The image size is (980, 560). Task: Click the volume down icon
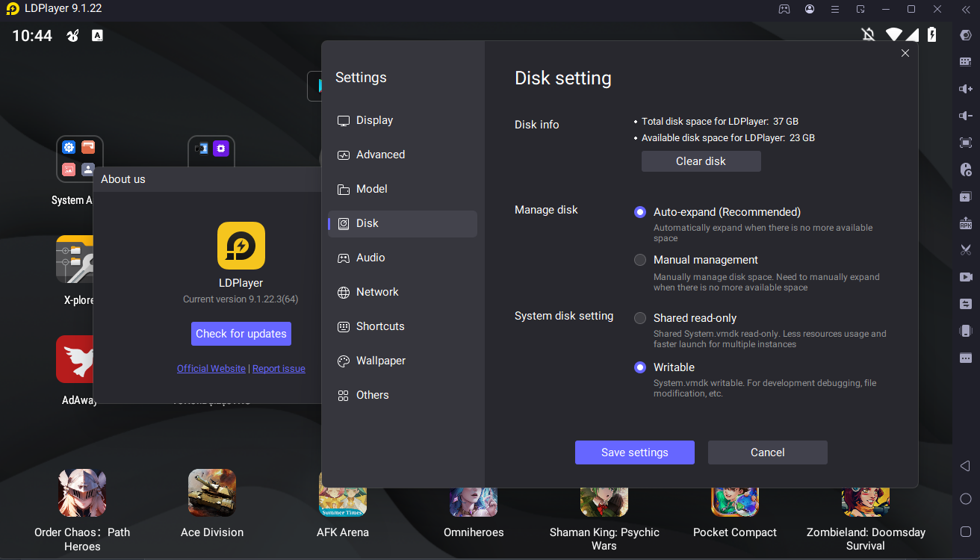pyautogui.click(x=965, y=116)
